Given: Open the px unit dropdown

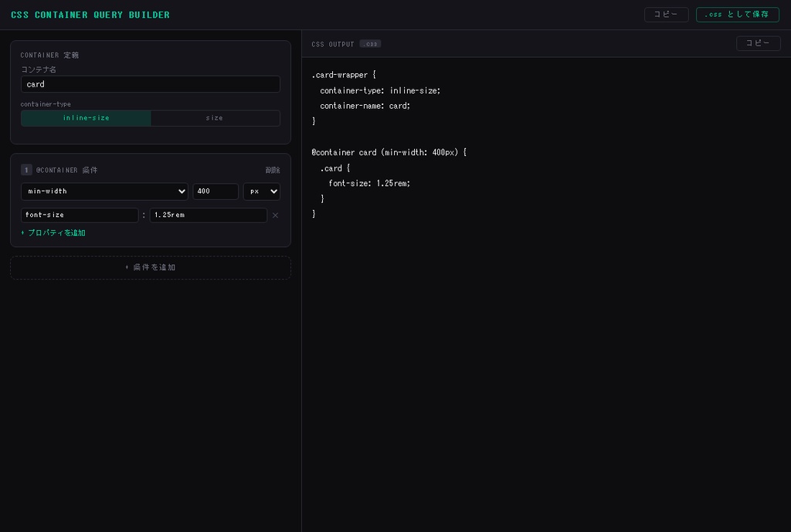Looking at the screenshot, I should [x=261, y=191].
